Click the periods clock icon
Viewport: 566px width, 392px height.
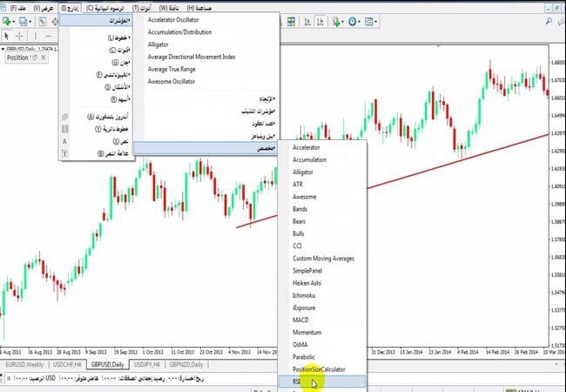pyautogui.click(x=353, y=22)
